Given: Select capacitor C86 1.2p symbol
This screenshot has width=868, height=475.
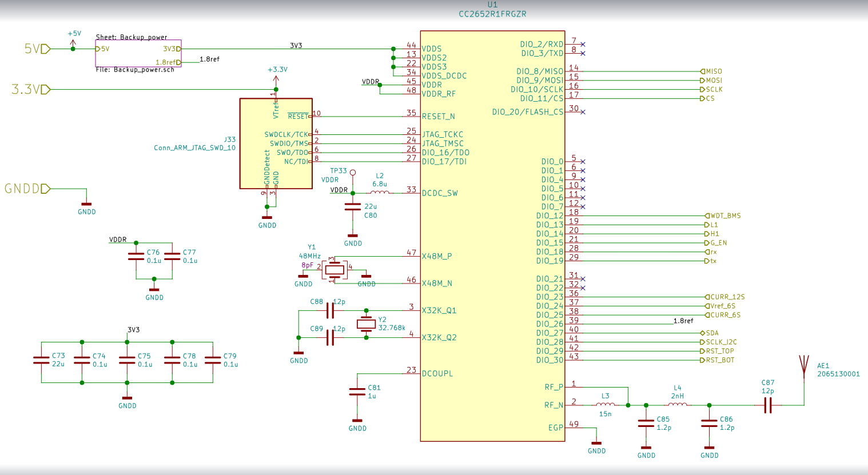Looking at the screenshot, I should click(x=709, y=423).
